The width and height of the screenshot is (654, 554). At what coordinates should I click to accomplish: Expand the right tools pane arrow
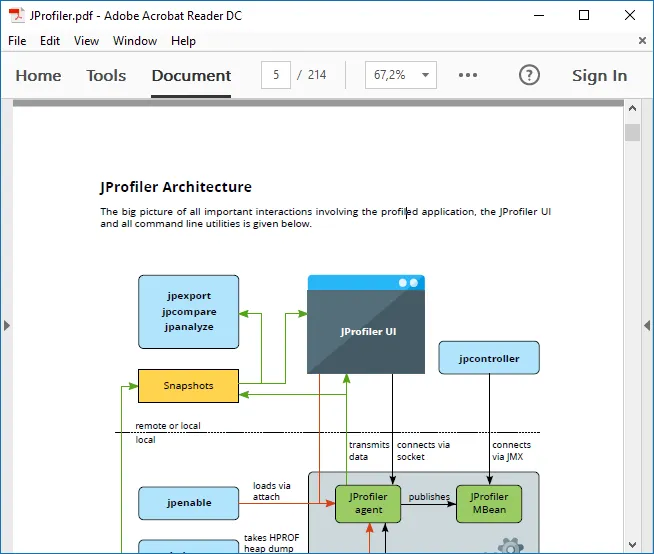click(647, 325)
